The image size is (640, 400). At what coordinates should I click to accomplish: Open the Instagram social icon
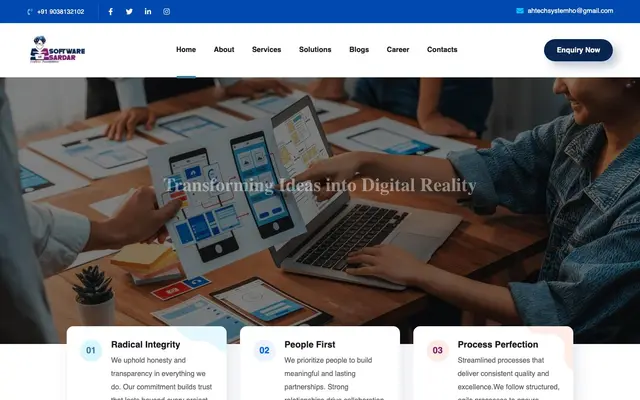[167, 11]
